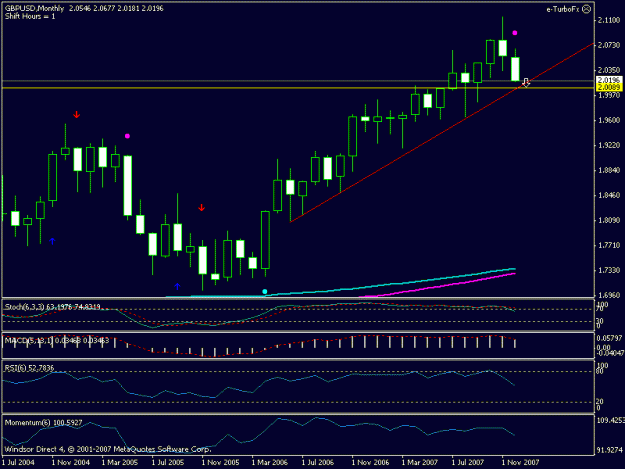This screenshot has width=625, height=469.
Task: Click the Momentum(6) 100.5927 label
Action: (43, 422)
